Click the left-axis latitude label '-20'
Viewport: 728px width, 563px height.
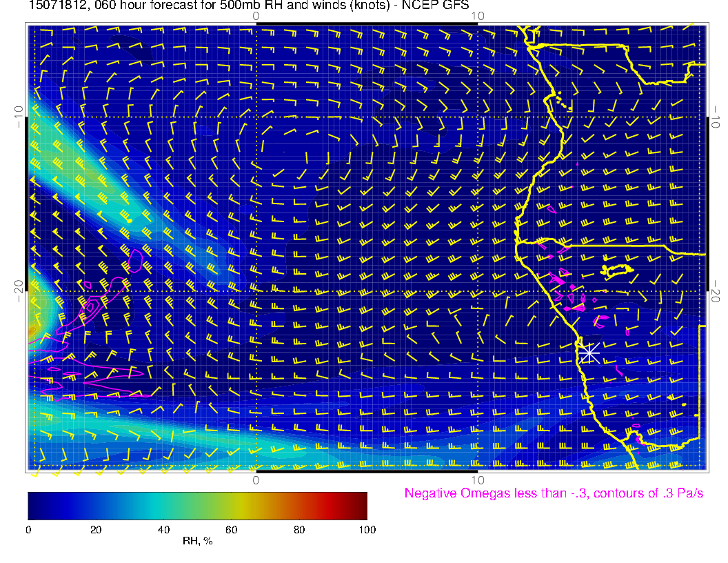[x=18, y=290]
